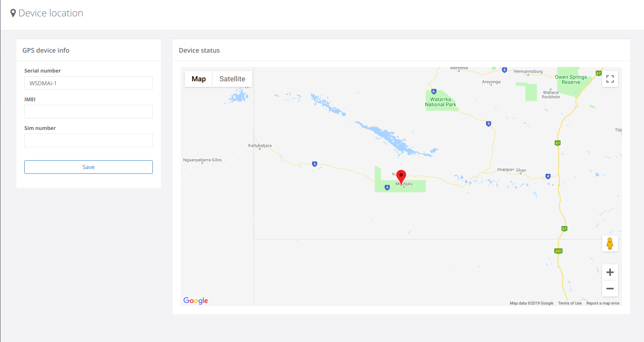The height and width of the screenshot is (342, 644).
Task: Select the Map view tab
Action: point(199,79)
